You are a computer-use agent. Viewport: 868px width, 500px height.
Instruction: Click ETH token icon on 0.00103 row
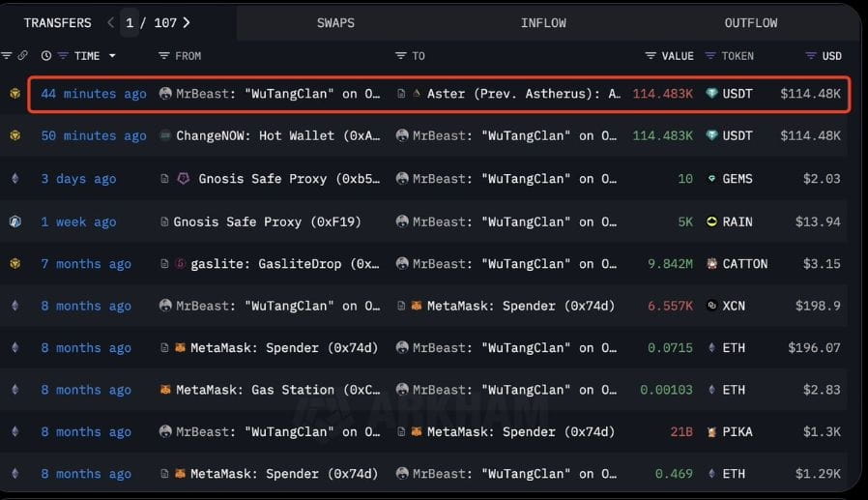point(711,390)
